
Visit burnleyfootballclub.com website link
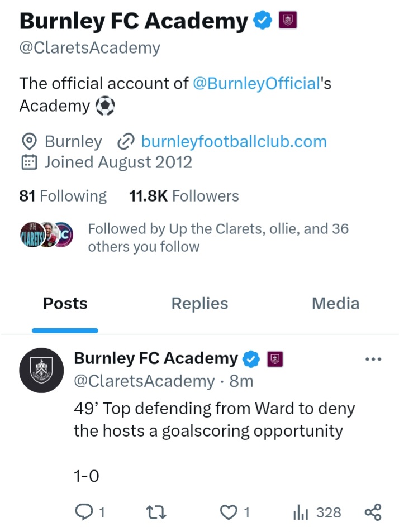tap(234, 142)
